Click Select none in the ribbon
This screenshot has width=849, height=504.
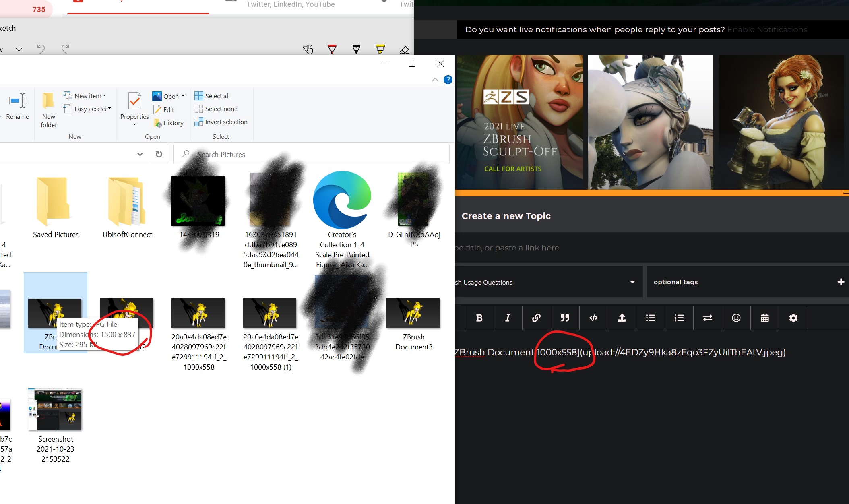[x=216, y=109]
